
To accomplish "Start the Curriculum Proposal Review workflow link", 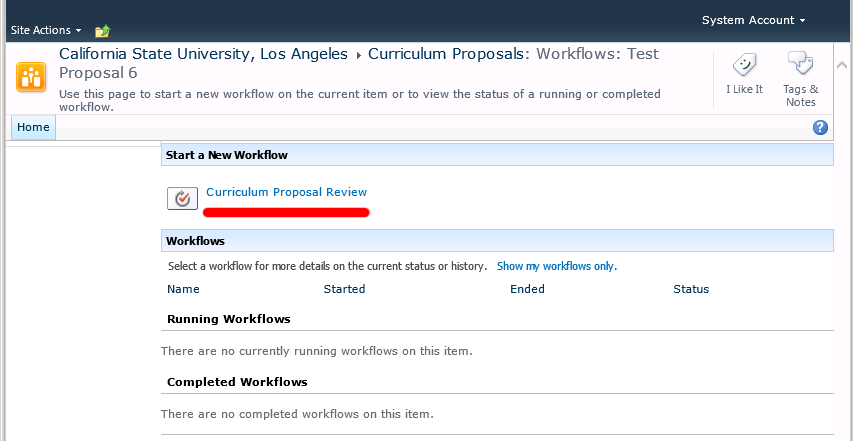I will tap(286, 192).
